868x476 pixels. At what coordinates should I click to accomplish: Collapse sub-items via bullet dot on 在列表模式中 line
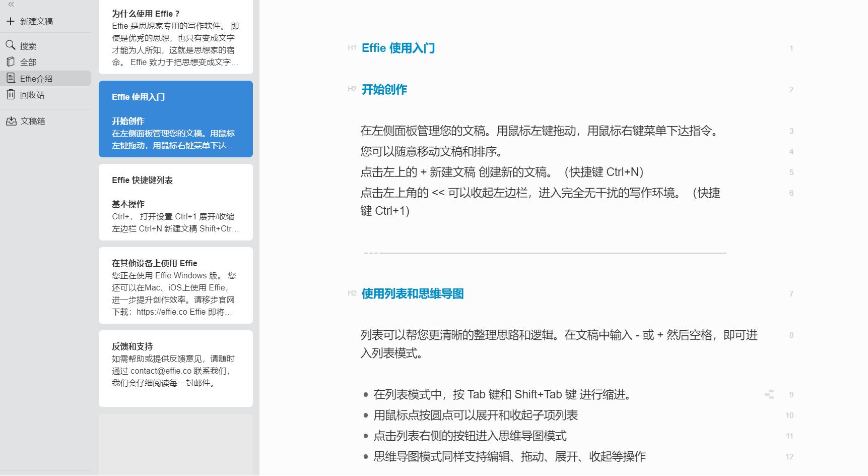365,395
